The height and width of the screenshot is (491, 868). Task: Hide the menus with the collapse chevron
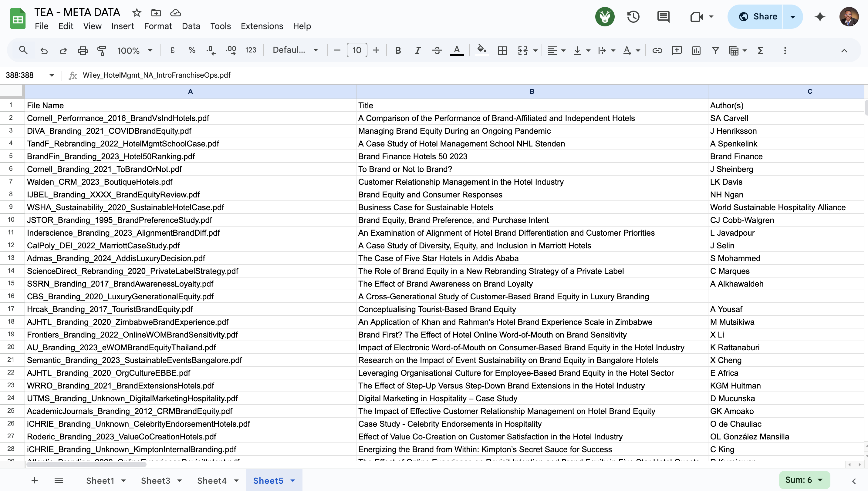[x=844, y=51]
